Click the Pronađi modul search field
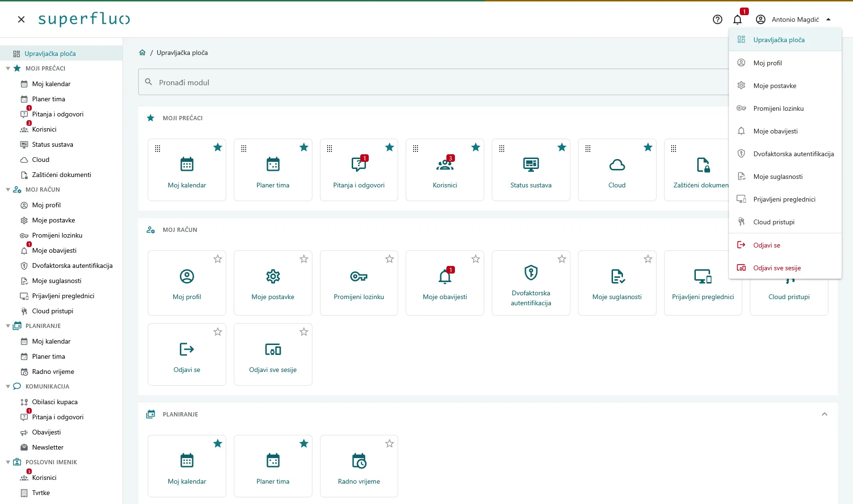This screenshot has width=853, height=504. click(433, 82)
